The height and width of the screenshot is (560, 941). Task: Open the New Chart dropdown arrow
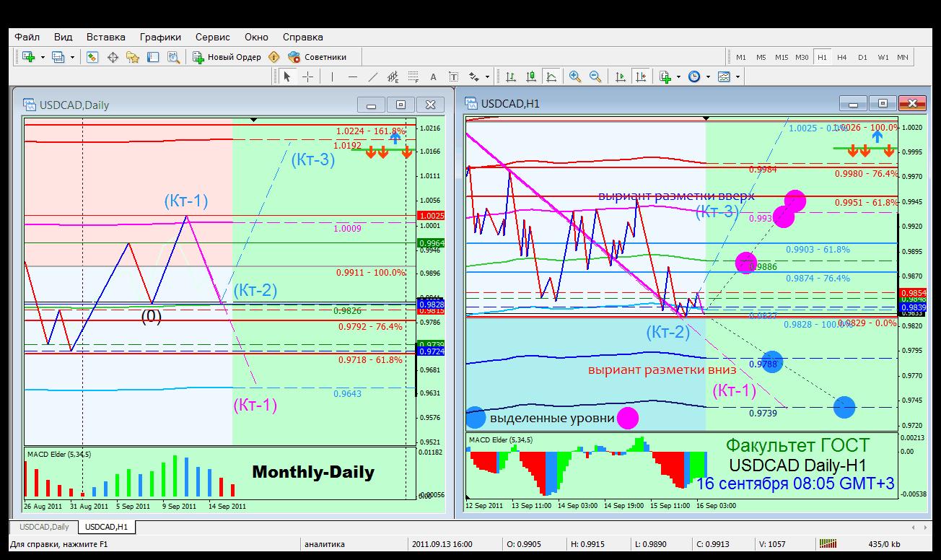point(43,57)
